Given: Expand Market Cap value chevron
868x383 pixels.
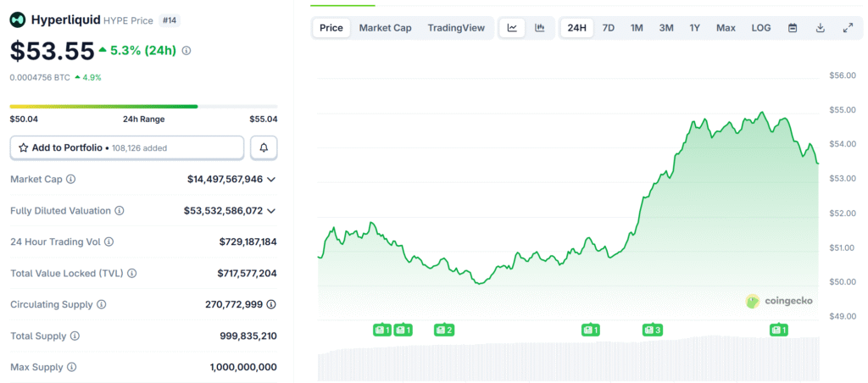Looking at the screenshot, I should [x=271, y=180].
